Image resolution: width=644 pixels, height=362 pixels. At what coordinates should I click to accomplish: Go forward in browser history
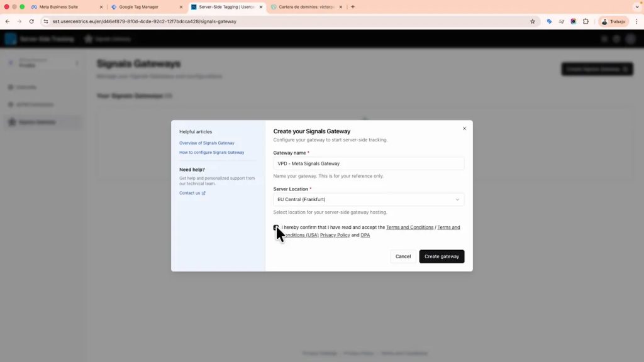pos(19,21)
